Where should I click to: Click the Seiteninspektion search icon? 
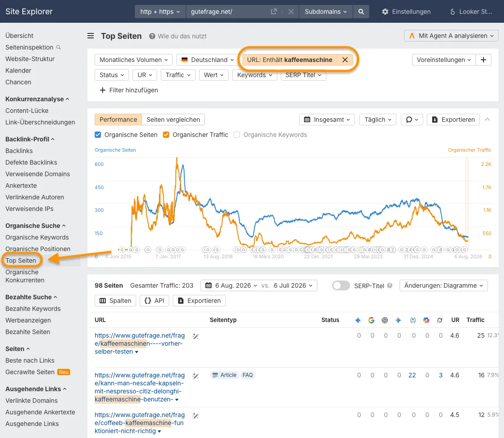(58, 47)
